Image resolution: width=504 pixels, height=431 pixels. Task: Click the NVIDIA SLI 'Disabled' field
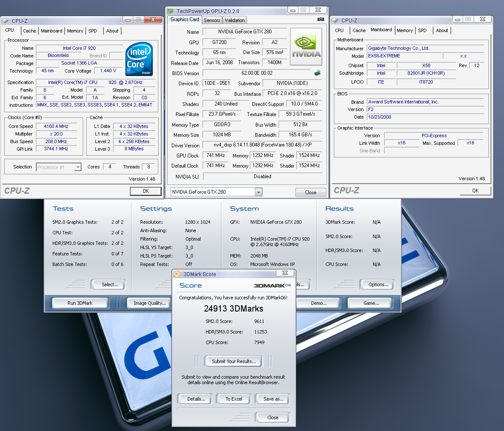point(262,176)
